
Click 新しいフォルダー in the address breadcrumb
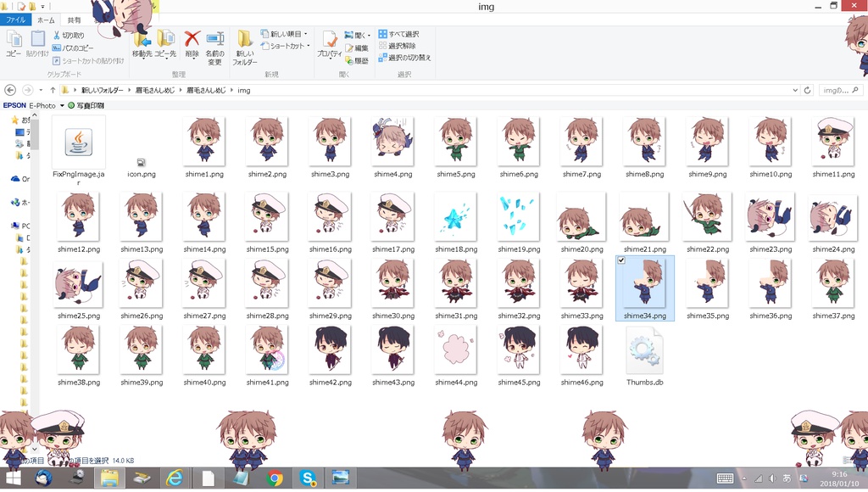(103, 90)
